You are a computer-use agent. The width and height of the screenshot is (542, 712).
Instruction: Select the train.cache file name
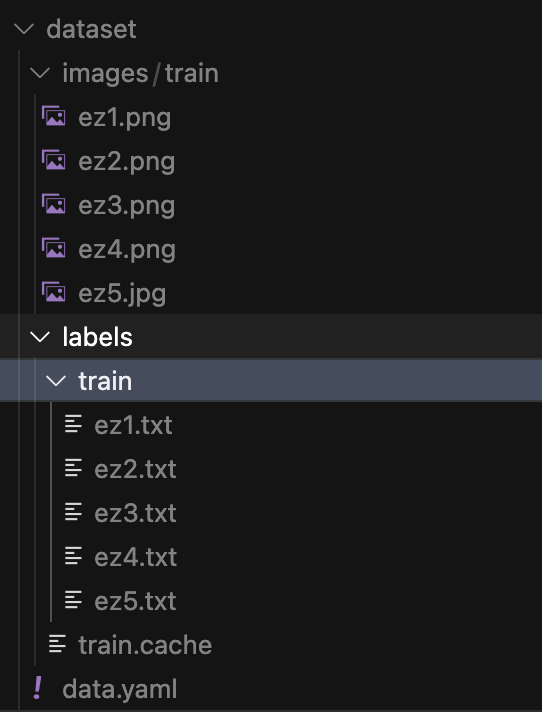click(x=145, y=645)
